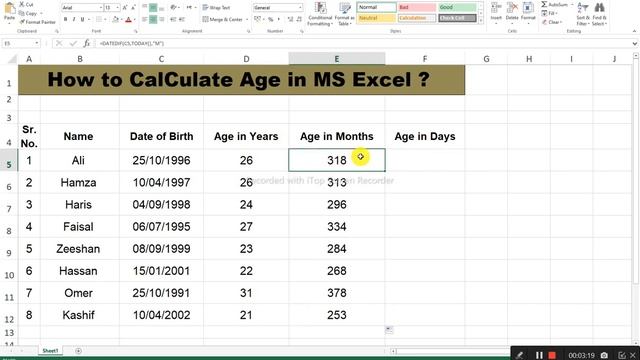Toggle Middle Align

[x=153, y=8]
